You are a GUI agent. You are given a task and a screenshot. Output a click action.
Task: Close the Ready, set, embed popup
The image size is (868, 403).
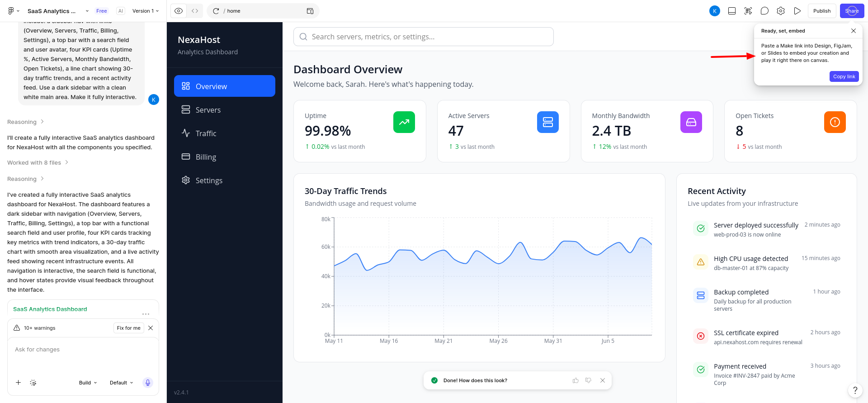point(854,31)
